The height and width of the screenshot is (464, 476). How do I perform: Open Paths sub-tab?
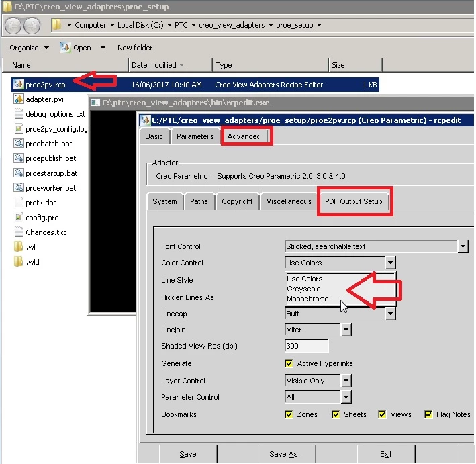click(199, 201)
